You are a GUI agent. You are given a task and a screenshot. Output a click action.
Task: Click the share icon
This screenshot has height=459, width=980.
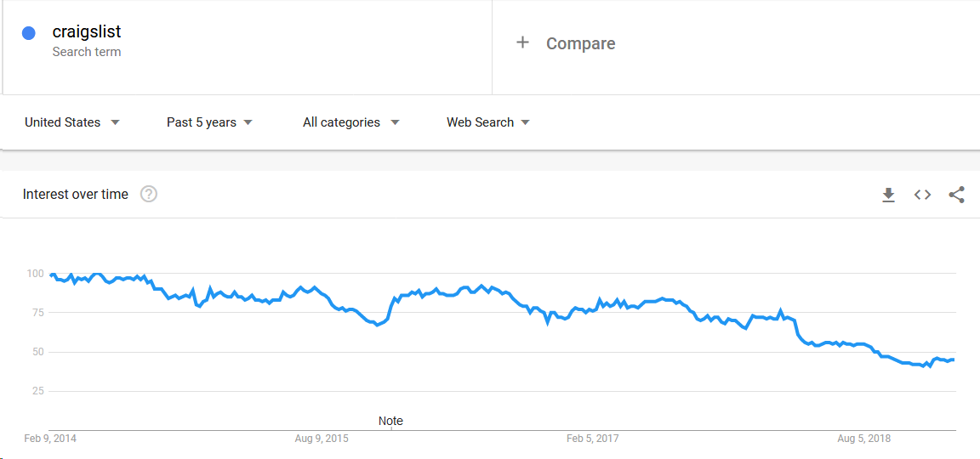[956, 195]
